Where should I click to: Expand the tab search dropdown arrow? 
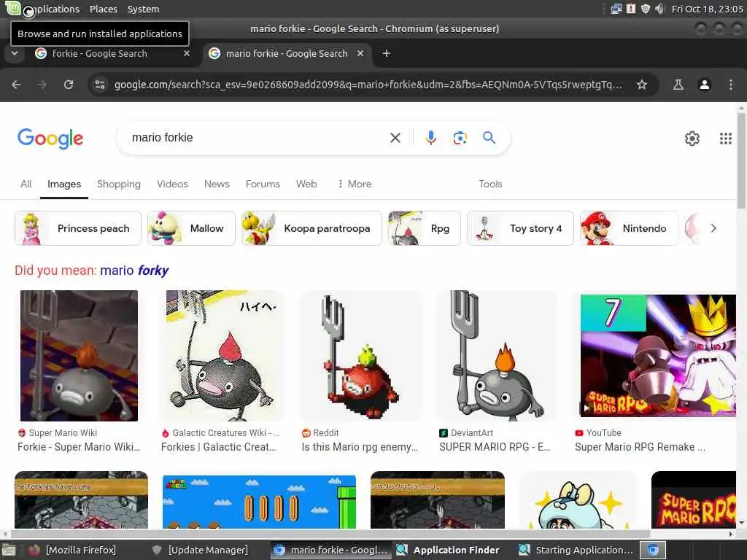coord(15,53)
